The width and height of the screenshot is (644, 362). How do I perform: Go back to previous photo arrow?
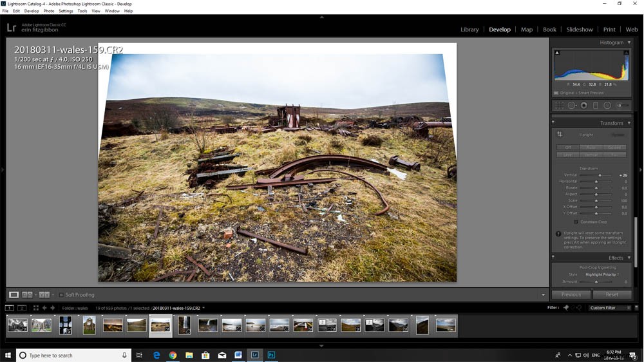(x=44, y=308)
